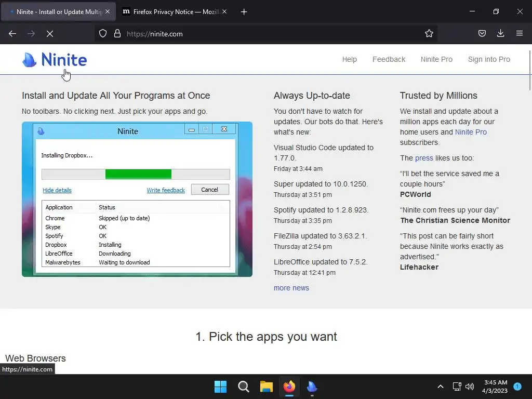Open the network status tray icon

click(457, 387)
